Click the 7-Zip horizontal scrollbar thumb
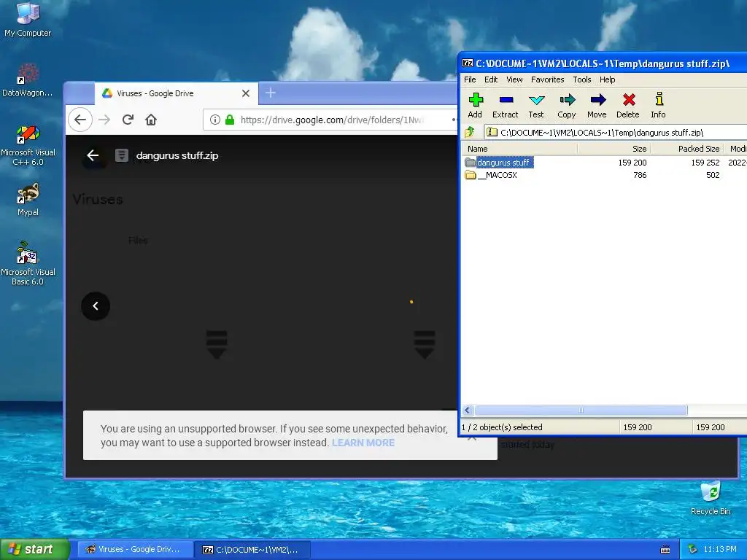 [581, 410]
